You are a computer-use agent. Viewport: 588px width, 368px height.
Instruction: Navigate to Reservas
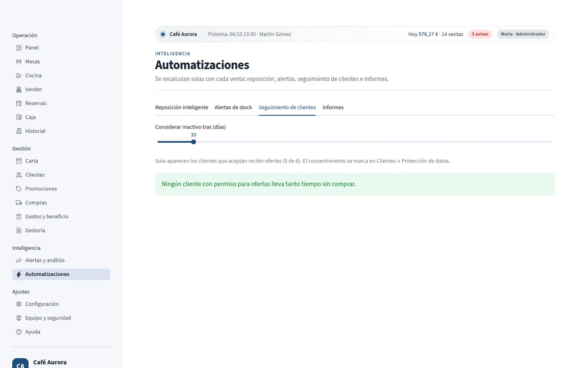coord(61,104)
